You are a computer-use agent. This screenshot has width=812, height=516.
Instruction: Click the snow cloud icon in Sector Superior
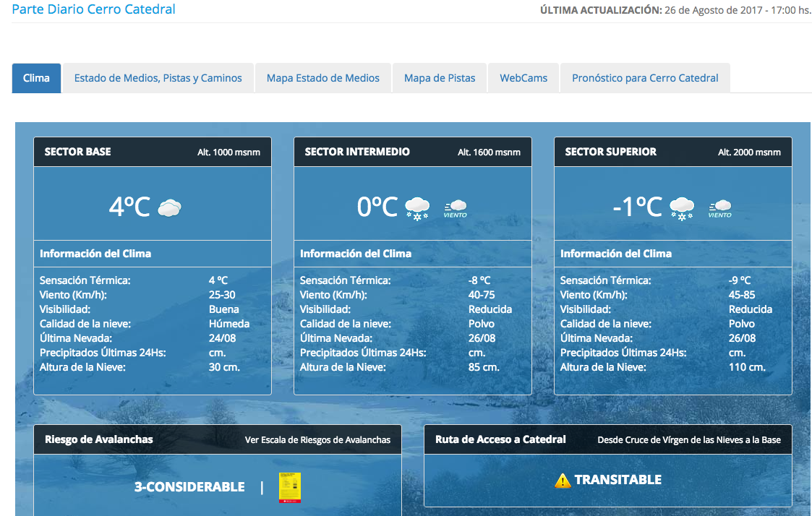tap(682, 209)
